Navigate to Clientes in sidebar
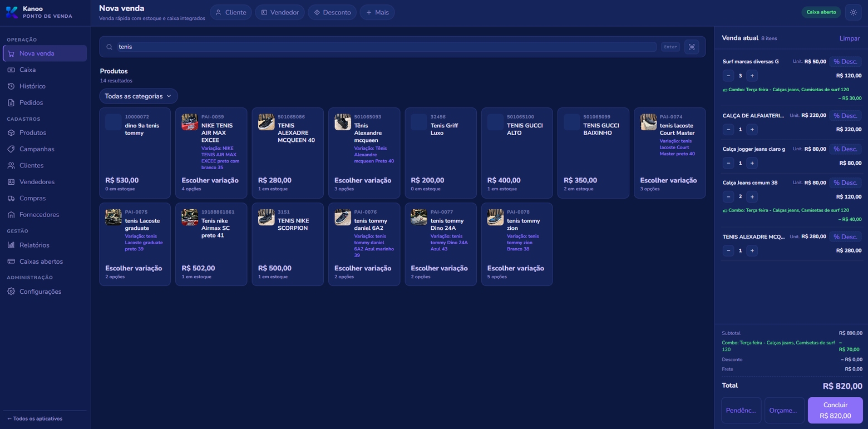The image size is (868, 429). (45, 165)
